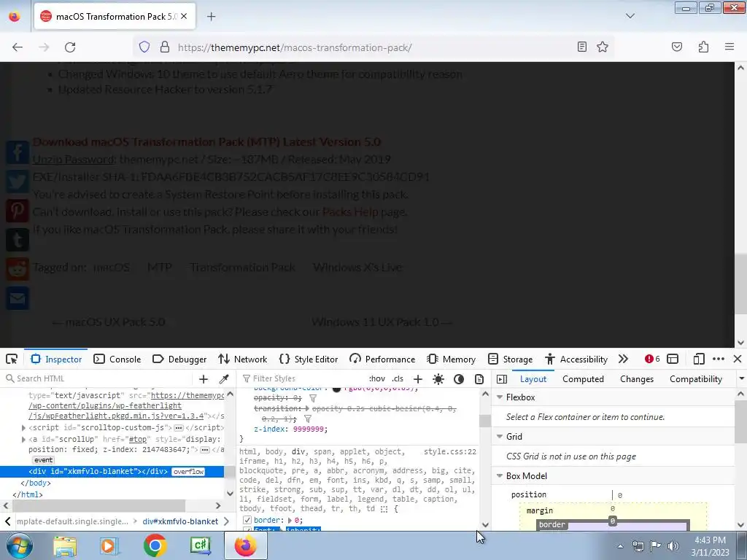The width and height of the screenshot is (747, 560).
Task: Open style.css:22 source link
Action: click(449, 451)
